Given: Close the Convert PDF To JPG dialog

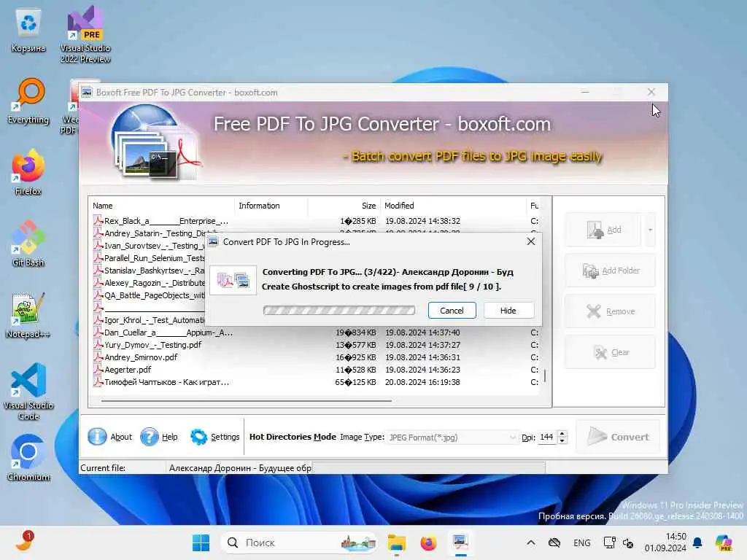Looking at the screenshot, I should (531, 241).
